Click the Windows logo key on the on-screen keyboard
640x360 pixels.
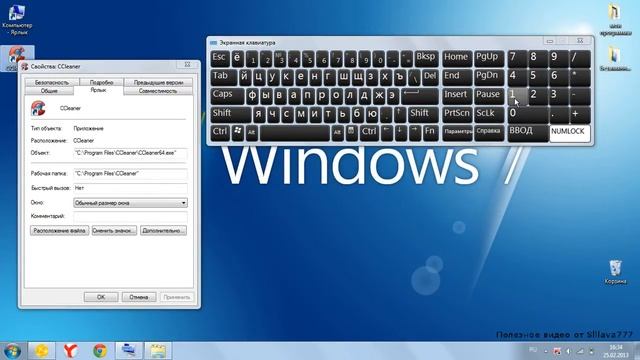tap(238, 133)
